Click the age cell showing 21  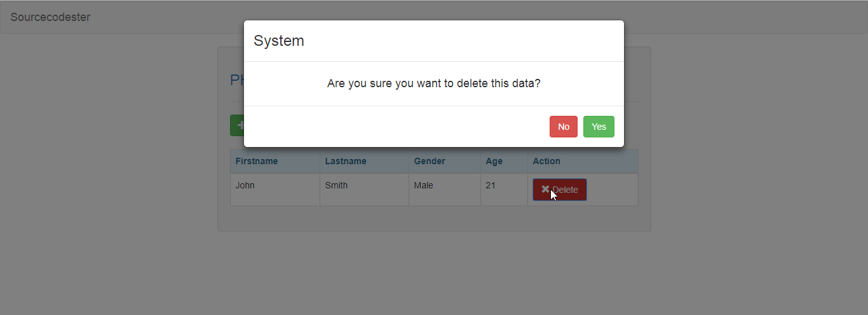coord(491,186)
